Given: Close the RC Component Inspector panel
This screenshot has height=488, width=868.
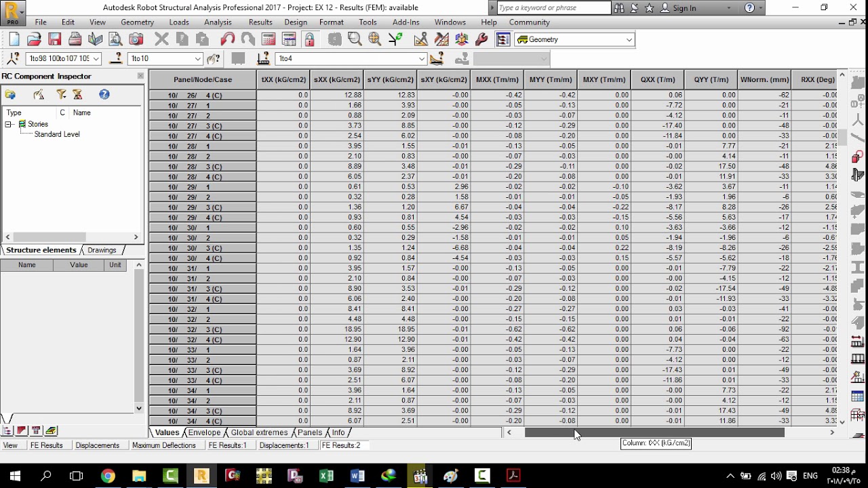Looking at the screenshot, I should tap(140, 76).
